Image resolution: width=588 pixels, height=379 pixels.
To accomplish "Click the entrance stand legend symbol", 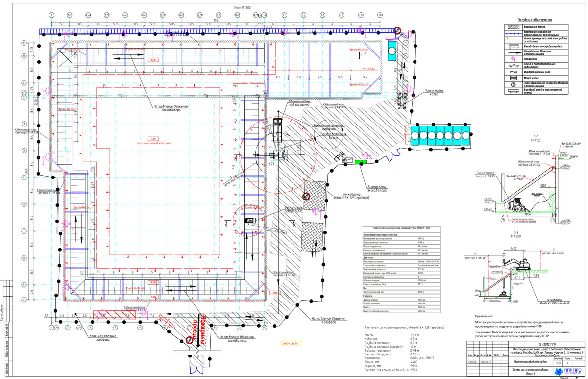I will click(x=514, y=90).
